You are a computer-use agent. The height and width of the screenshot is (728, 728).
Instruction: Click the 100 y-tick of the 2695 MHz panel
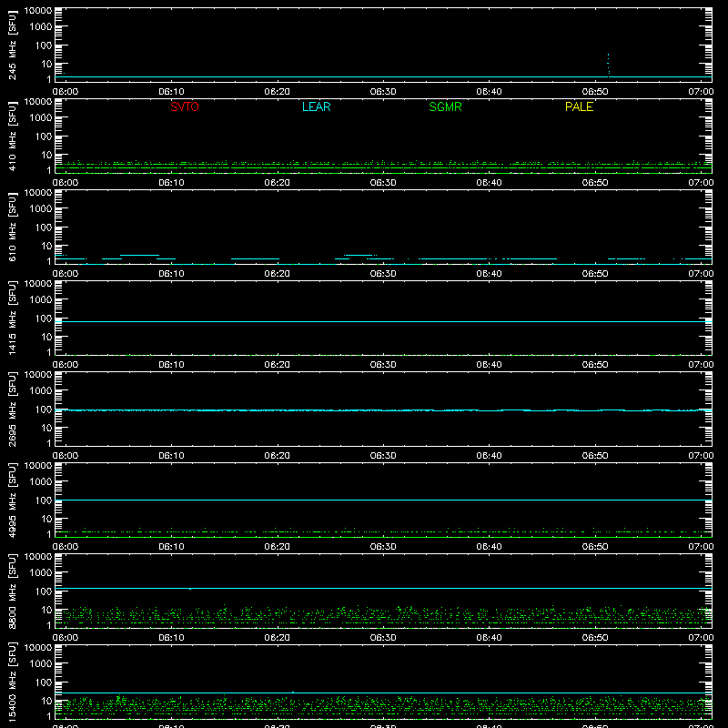tap(44, 409)
